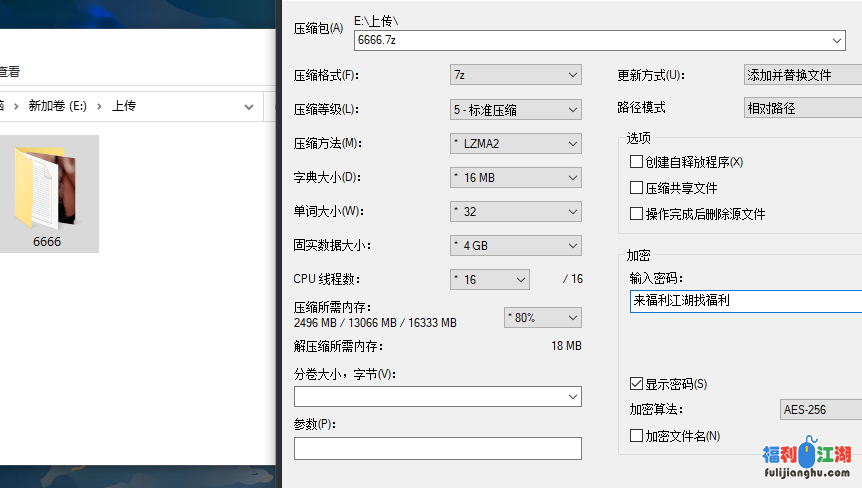The height and width of the screenshot is (488, 862).
Task: Toggle 操作完成后删除源文件 checkbox
Action: click(636, 214)
